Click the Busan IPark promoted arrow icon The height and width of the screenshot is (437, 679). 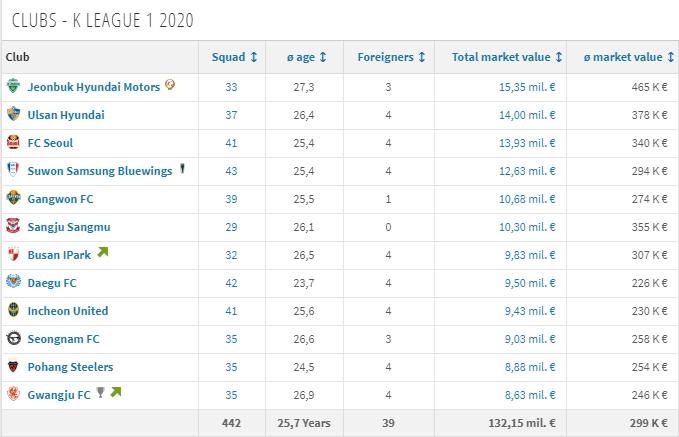tap(102, 253)
